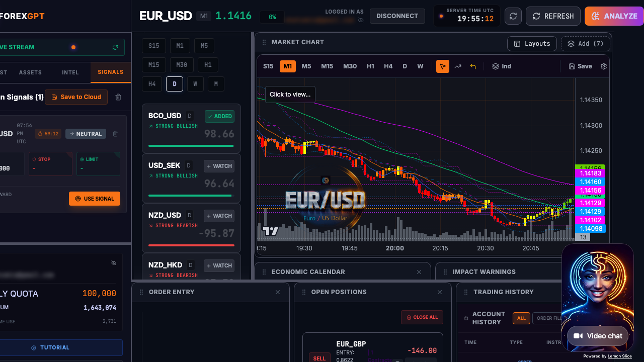Open the Layouts dropdown
The width and height of the screenshot is (644, 362).
pyautogui.click(x=532, y=44)
